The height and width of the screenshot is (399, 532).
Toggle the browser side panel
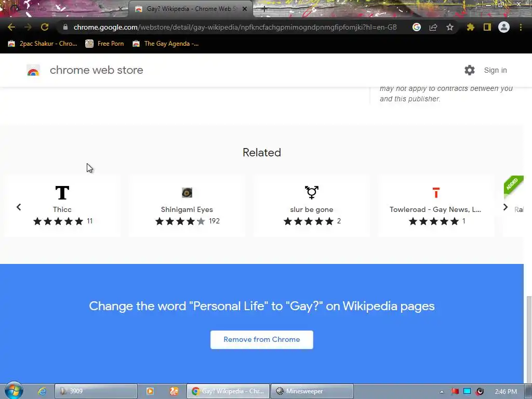tap(487, 27)
